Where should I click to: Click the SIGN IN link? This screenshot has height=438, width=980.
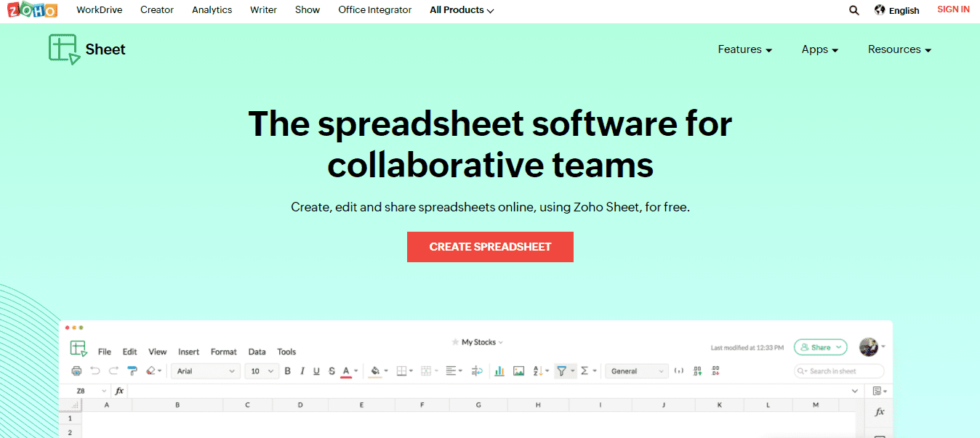[x=953, y=9]
